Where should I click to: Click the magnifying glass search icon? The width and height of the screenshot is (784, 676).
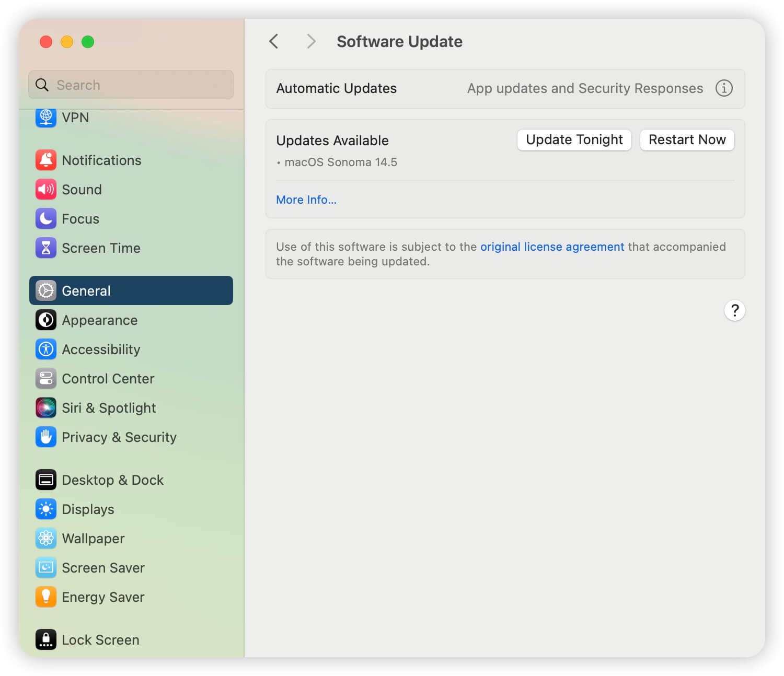point(42,85)
